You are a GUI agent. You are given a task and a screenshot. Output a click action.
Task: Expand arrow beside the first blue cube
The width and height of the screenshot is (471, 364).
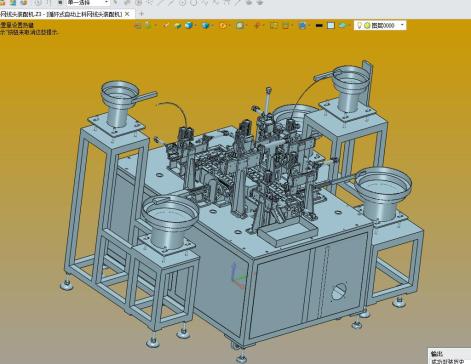[195, 25]
